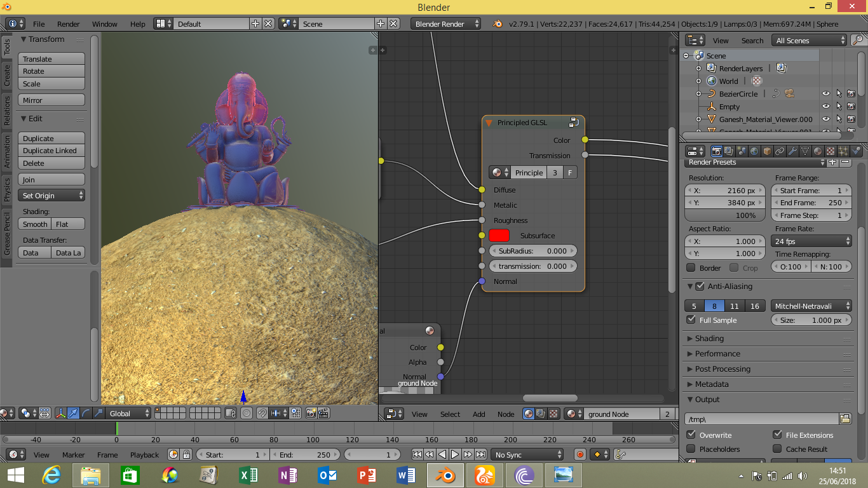The image size is (868, 488).
Task: Toggle the Overwrite checkbox
Action: 691,435
